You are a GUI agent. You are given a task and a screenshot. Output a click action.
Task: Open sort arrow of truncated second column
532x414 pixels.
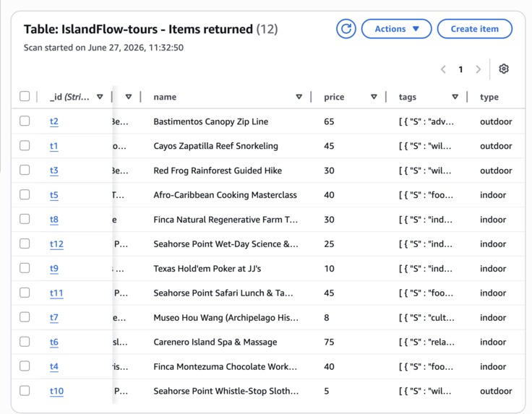click(x=128, y=97)
